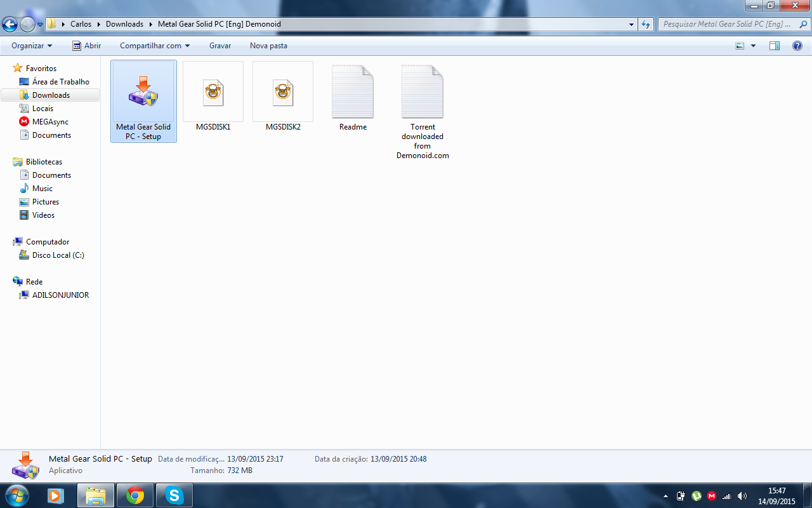Open Documents under Favoritos
This screenshot has width=812, height=508.
[51, 135]
